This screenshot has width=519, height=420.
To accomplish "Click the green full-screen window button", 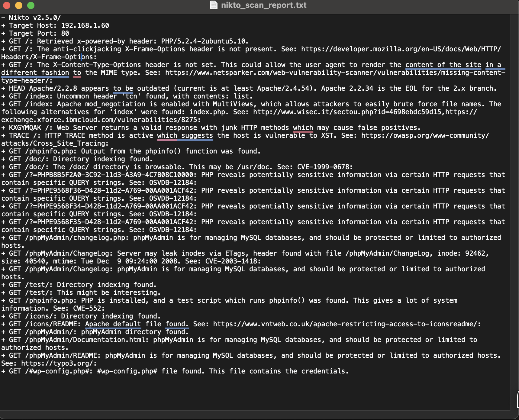I will [31, 5].
